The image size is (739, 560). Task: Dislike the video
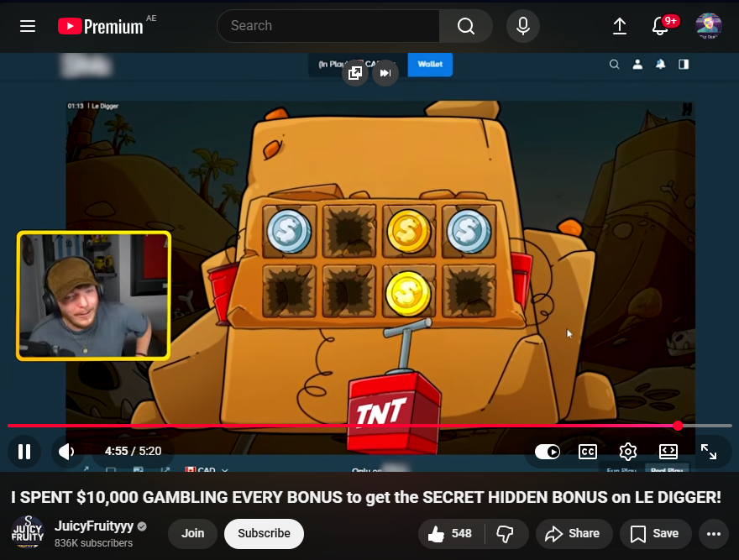click(506, 534)
